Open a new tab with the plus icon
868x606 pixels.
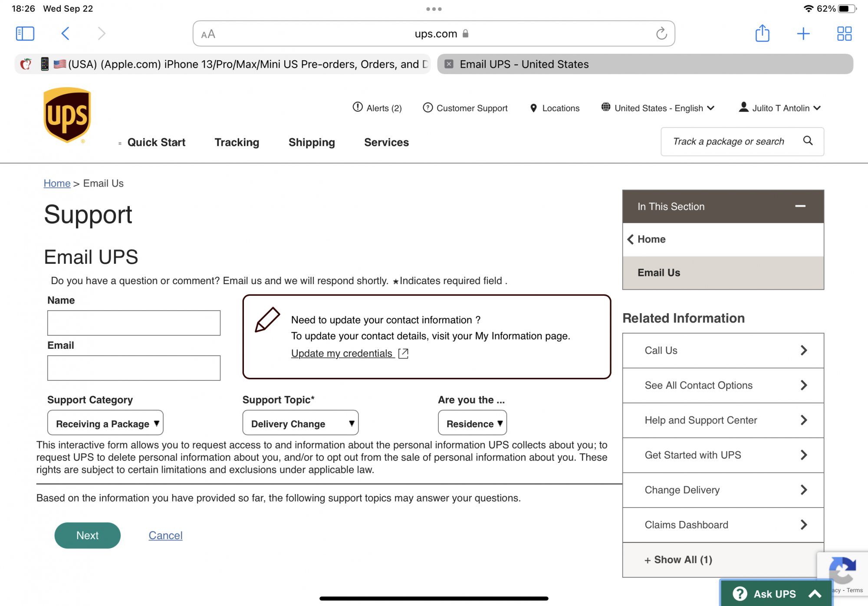click(x=803, y=33)
